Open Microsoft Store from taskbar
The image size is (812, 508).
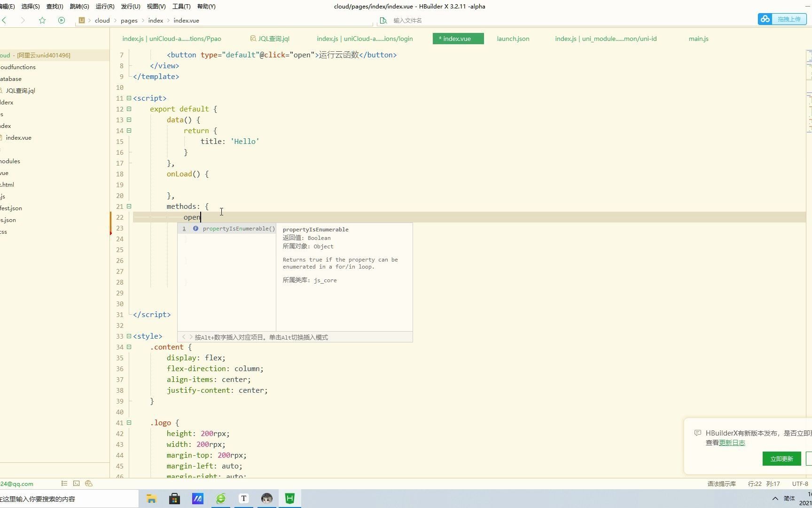point(174,499)
